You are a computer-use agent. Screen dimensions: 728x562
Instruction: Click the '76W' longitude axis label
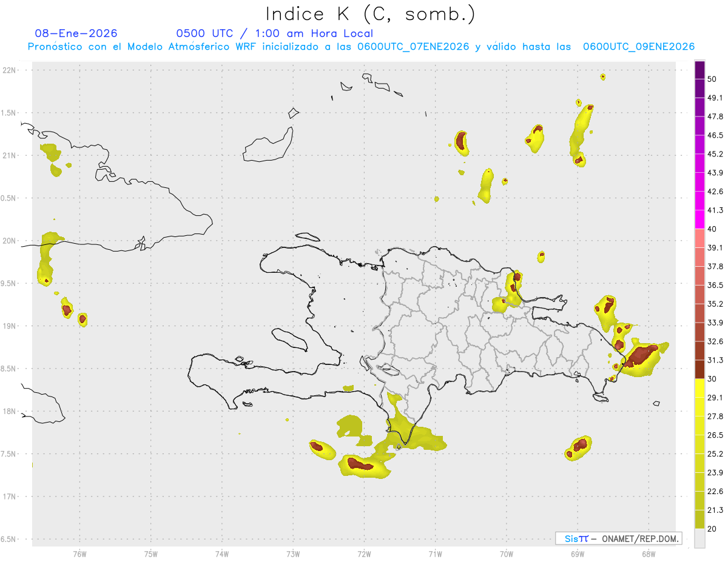pyautogui.click(x=79, y=554)
